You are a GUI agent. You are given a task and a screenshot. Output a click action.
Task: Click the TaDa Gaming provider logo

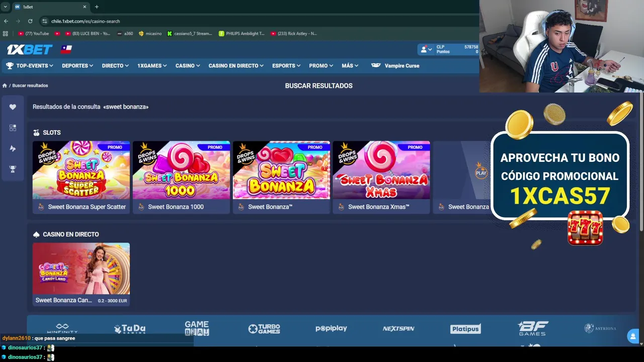[x=130, y=329]
